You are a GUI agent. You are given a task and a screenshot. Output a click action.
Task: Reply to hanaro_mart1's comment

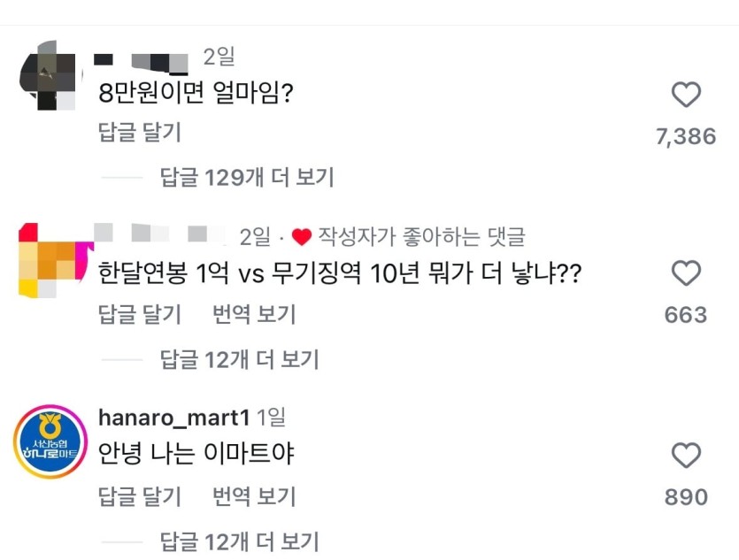coord(140,496)
